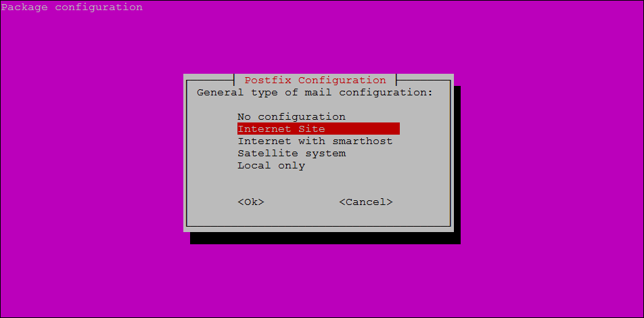Click the blank gray area above the buttons
Viewport: 644px width, 318px height.
pyautogui.click(x=319, y=184)
